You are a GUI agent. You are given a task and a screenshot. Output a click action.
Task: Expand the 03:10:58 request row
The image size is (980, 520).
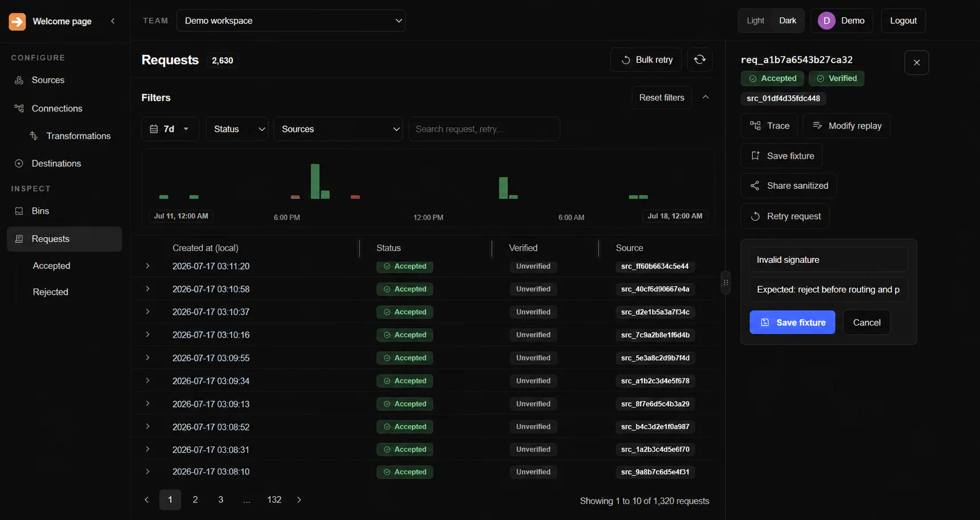click(147, 289)
